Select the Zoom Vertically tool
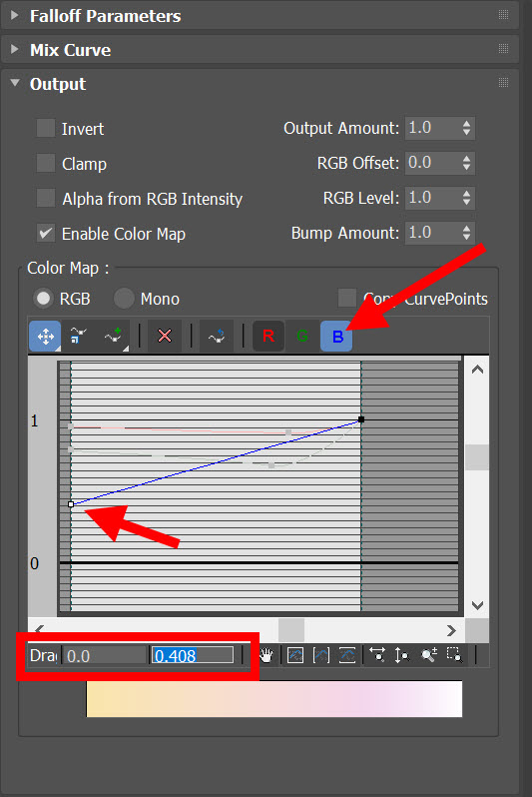 402,655
